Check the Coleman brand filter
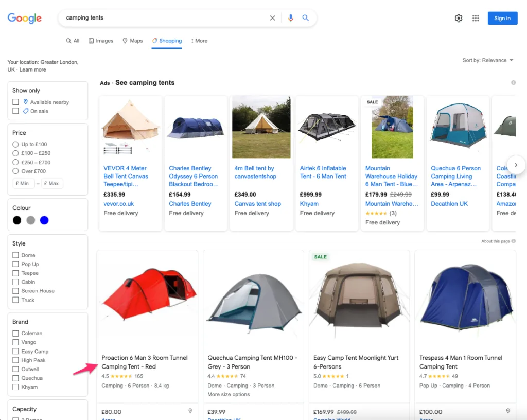The width and height of the screenshot is (527, 420). point(16,334)
